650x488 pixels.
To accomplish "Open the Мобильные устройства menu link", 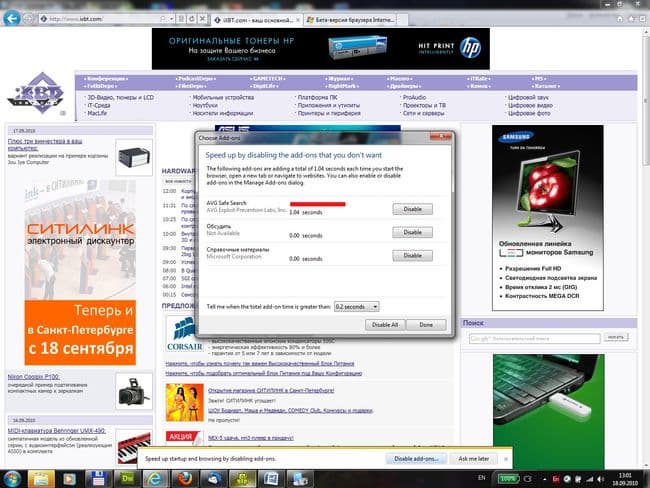I will 223,97.
